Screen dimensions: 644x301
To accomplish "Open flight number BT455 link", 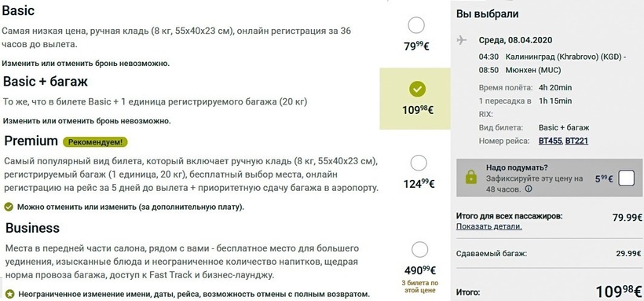I will point(551,141).
